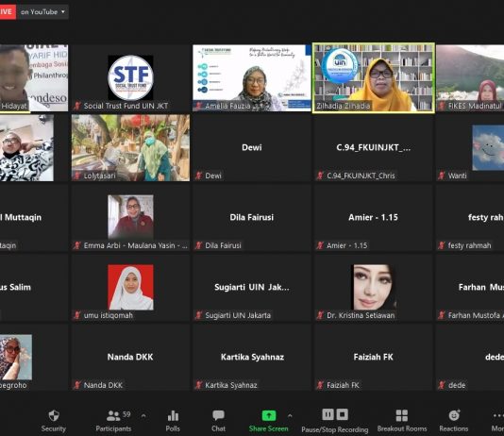504x436 pixels.
Task: Select the Dila Fairusi participant tile
Action: [252, 218]
